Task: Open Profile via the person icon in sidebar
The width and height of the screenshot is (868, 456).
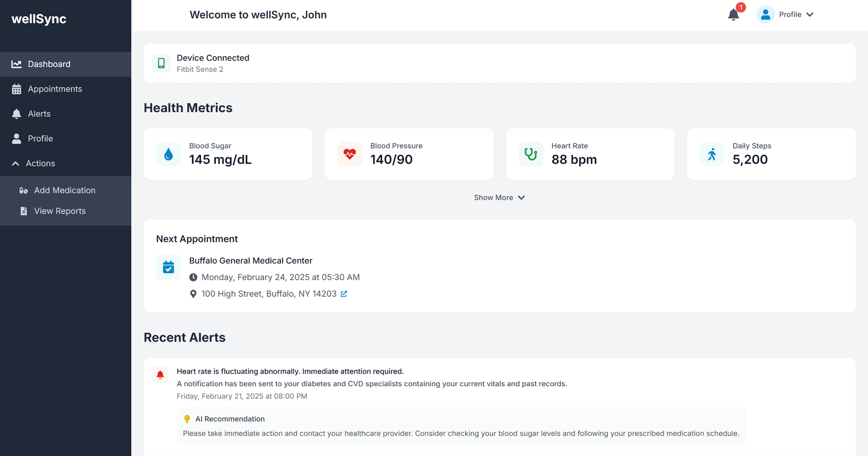Action: click(x=16, y=138)
